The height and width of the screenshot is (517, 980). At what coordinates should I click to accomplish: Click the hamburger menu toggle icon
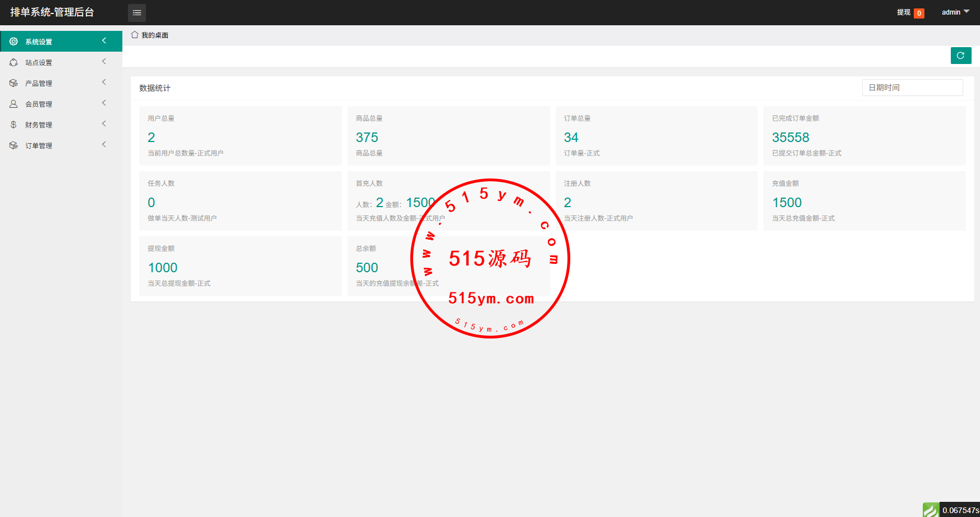[x=137, y=12]
